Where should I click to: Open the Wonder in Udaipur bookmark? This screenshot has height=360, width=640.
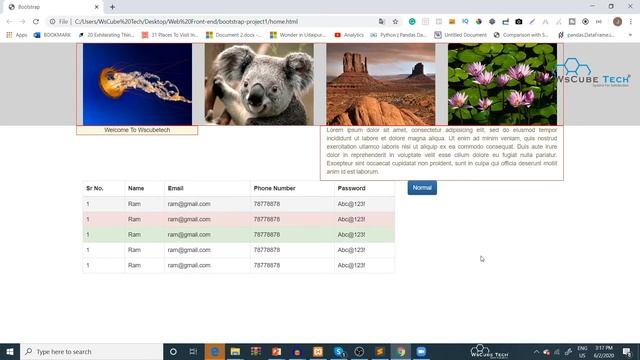pos(298,35)
